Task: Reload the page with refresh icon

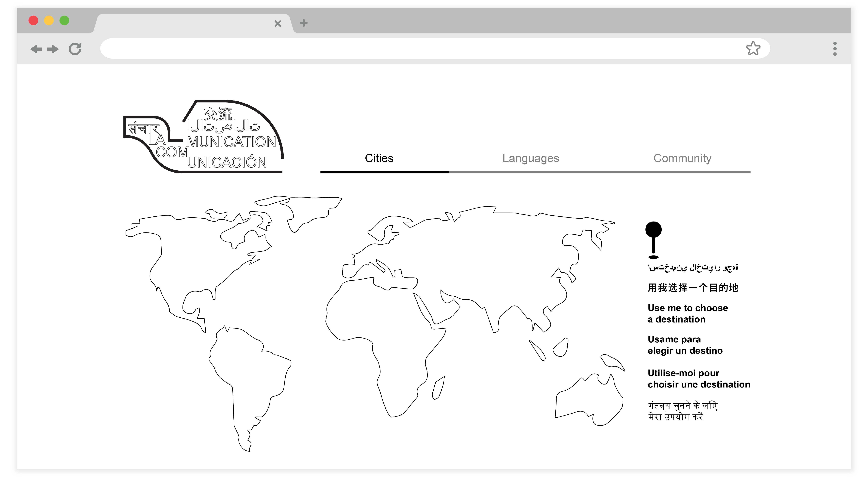Action: tap(75, 49)
